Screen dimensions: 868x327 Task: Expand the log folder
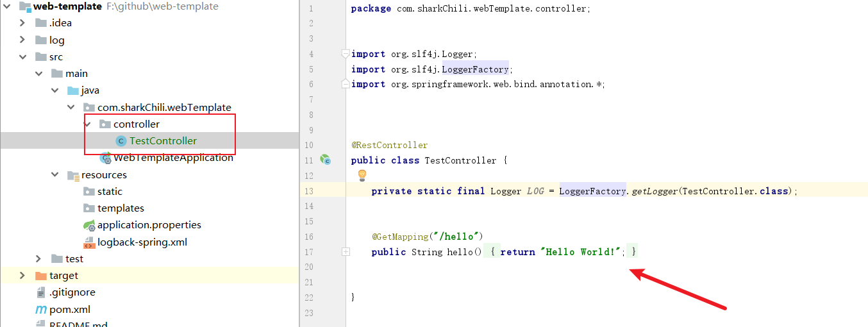click(22, 40)
